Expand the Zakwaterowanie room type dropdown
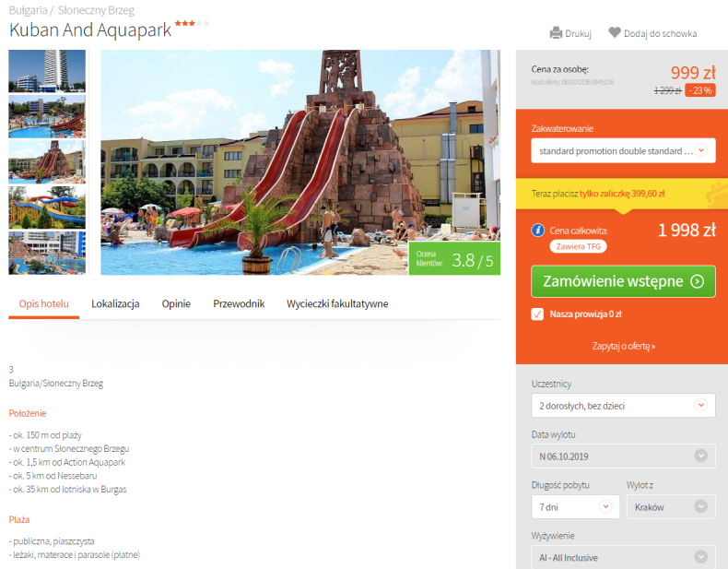The height and width of the screenshot is (569, 728). click(x=623, y=151)
